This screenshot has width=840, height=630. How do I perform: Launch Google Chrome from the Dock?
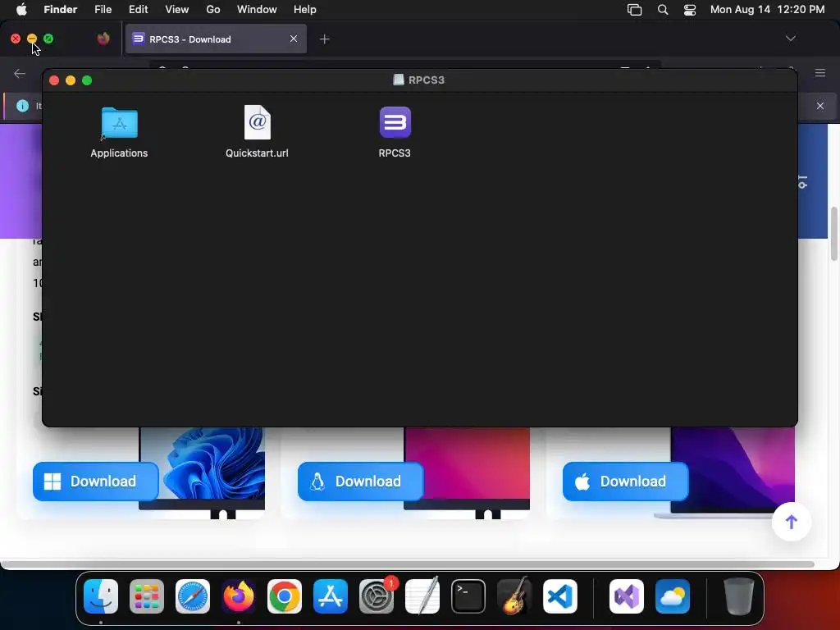click(285, 596)
